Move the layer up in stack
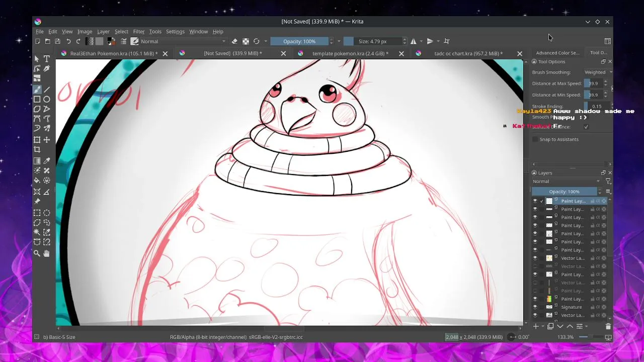Image resolution: width=644 pixels, height=362 pixels. tap(570, 326)
